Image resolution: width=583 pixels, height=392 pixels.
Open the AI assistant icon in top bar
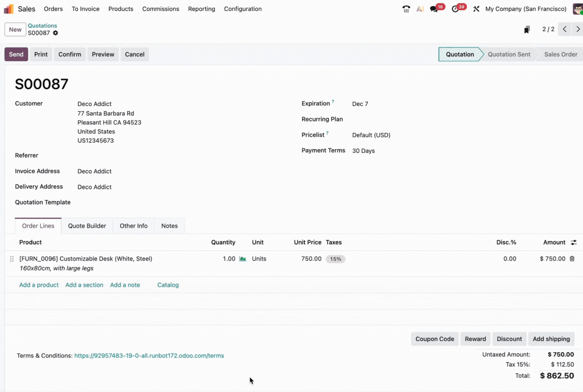(x=420, y=9)
